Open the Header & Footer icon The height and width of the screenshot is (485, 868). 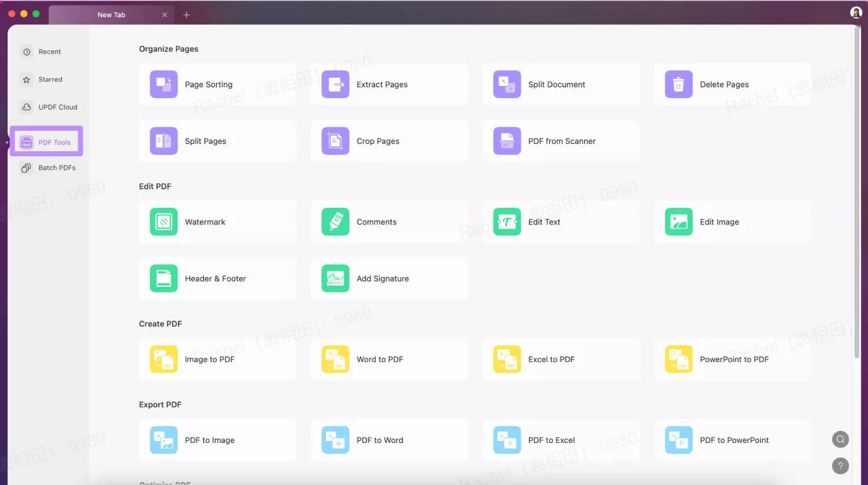pyautogui.click(x=163, y=279)
